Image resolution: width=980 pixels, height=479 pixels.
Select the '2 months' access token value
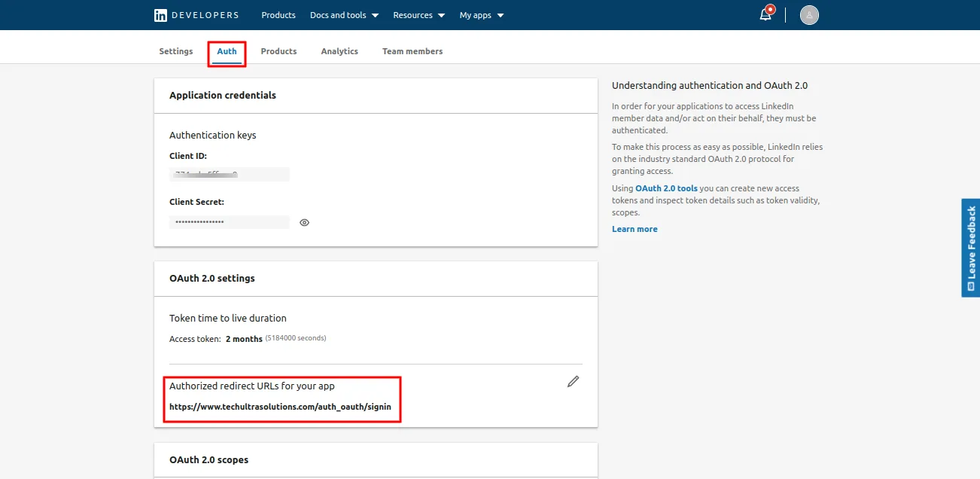point(244,339)
